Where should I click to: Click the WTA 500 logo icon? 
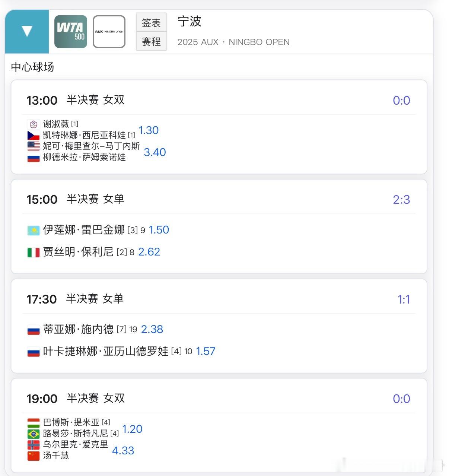pyautogui.click(x=71, y=32)
